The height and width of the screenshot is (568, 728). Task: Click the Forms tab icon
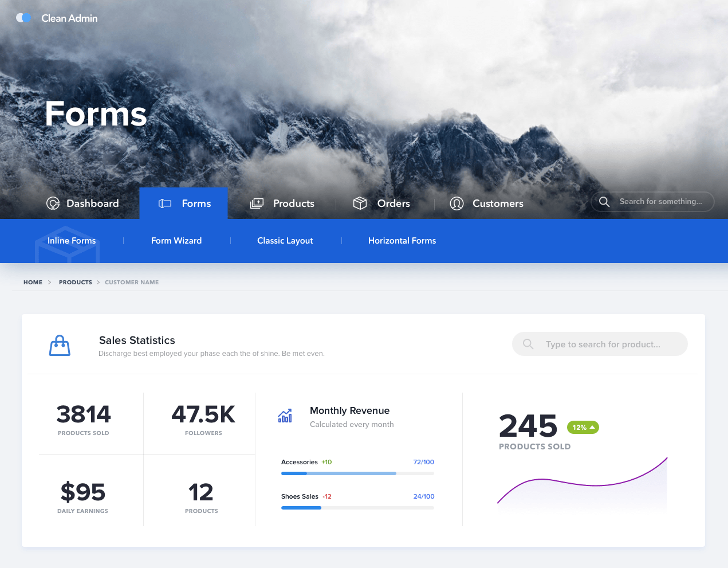pos(165,203)
